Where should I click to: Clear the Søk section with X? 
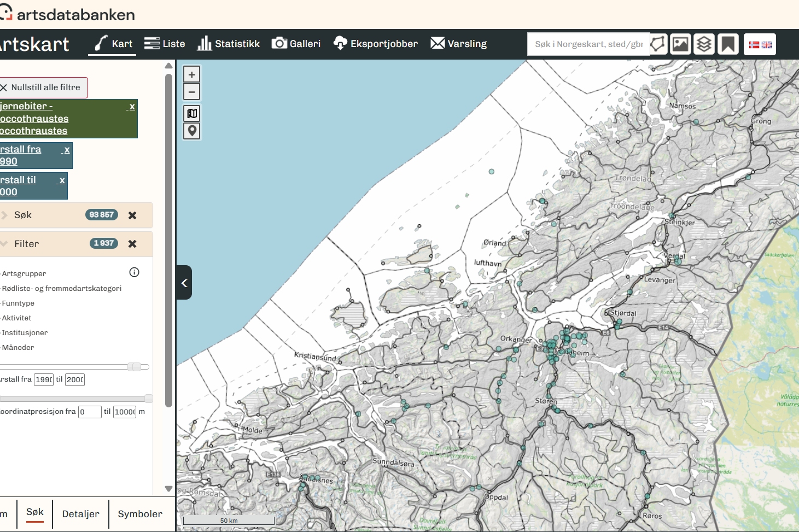point(132,215)
